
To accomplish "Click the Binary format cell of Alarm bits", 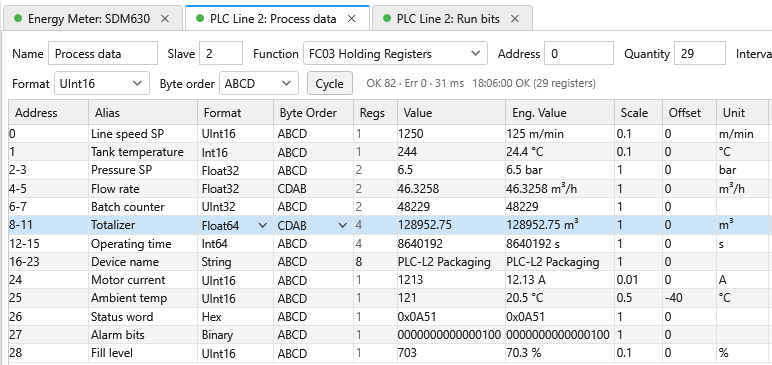I will [236, 335].
